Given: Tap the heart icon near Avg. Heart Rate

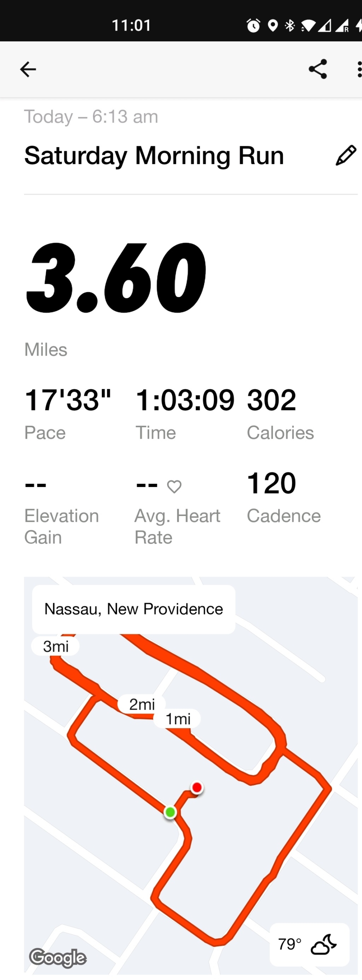Looking at the screenshot, I should pos(174,487).
